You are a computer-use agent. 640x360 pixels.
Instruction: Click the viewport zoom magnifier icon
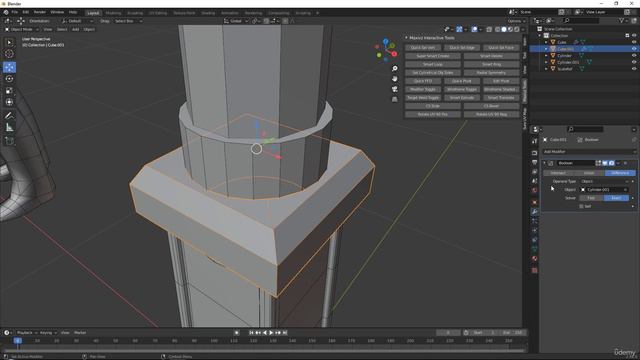coord(394,69)
